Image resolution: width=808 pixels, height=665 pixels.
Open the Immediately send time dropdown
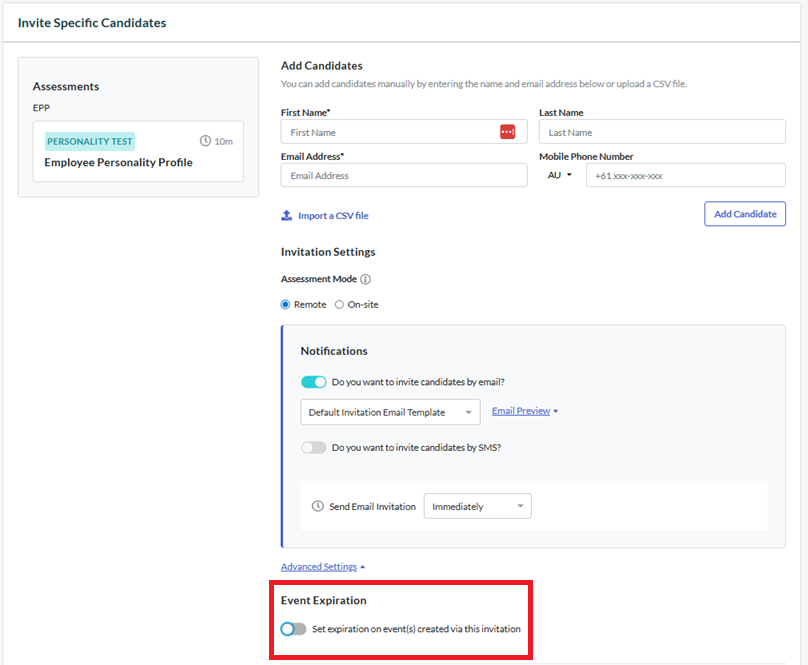tap(477, 506)
